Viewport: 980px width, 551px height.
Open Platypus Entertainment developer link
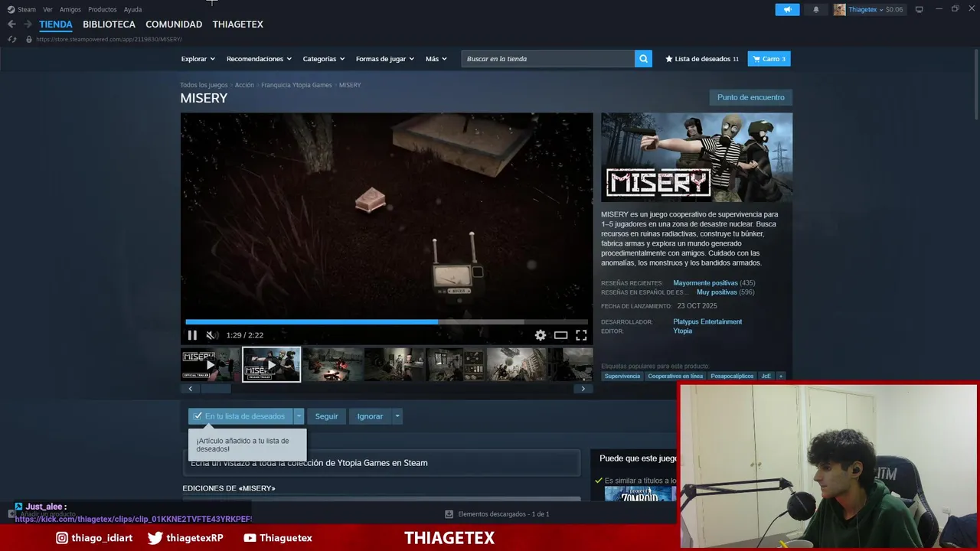707,321
